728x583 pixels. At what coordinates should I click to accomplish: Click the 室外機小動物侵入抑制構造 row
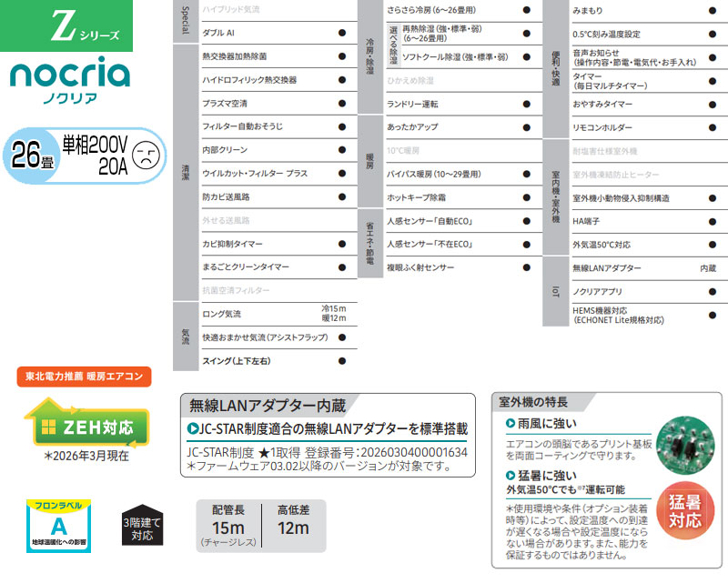(x=649, y=198)
